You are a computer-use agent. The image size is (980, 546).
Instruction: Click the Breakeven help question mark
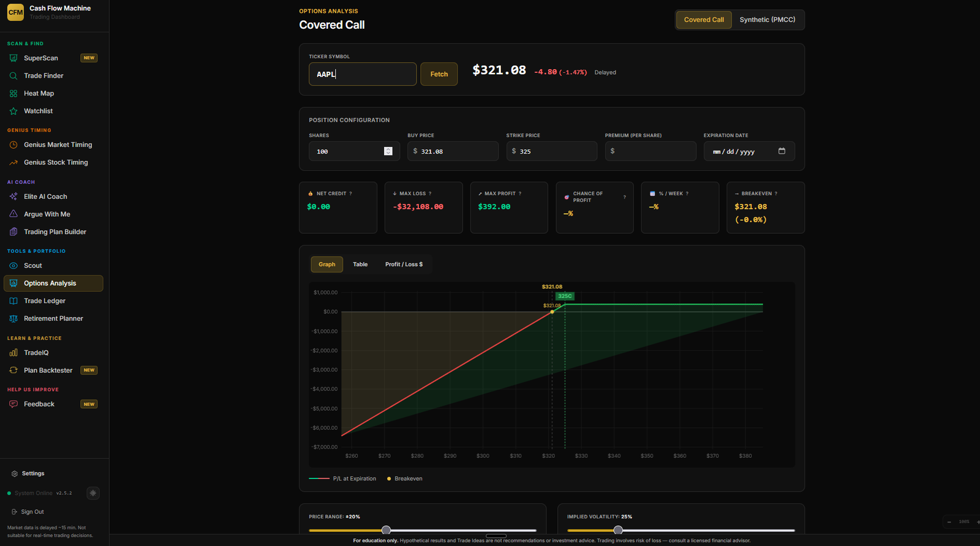pos(776,193)
